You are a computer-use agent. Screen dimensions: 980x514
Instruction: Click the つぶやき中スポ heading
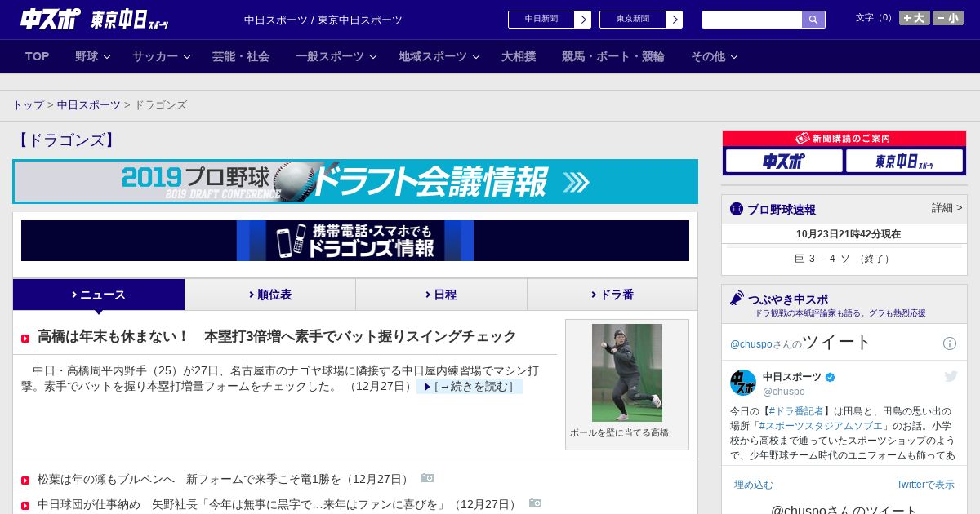click(x=788, y=299)
